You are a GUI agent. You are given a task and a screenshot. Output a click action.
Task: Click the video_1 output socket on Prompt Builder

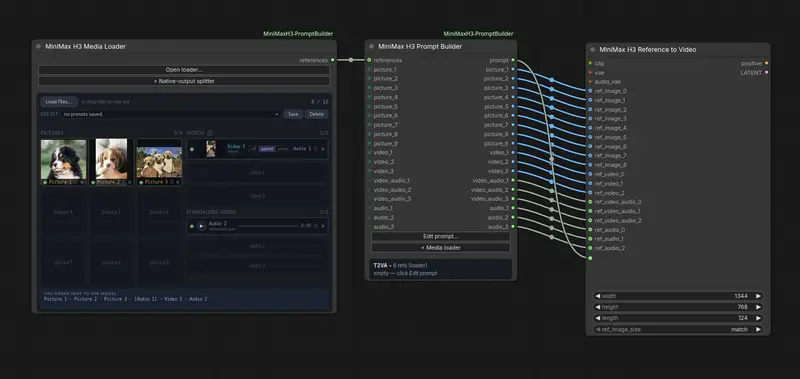(x=513, y=153)
